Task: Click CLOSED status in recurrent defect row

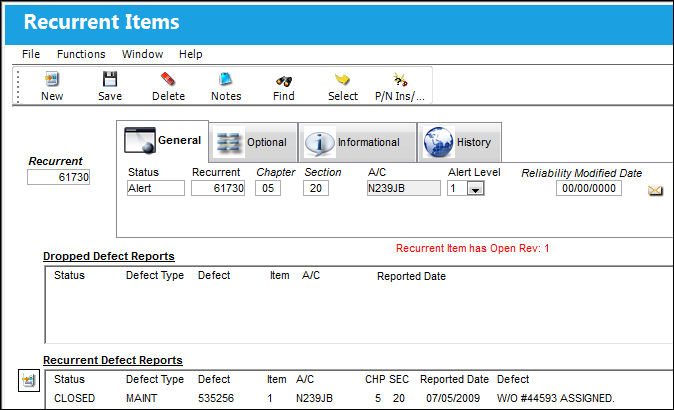Action: coord(74,398)
